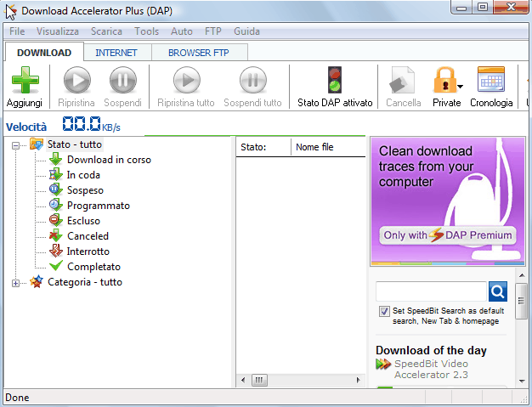Select the Completato green checkmark icon
This screenshot has width=532, height=407.
pos(55,266)
